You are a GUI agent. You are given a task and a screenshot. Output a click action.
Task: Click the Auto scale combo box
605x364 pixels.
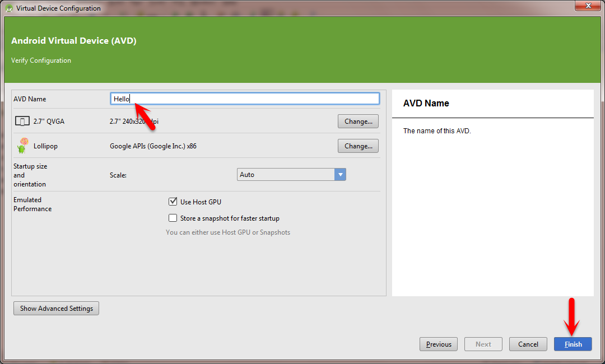point(291,175)
